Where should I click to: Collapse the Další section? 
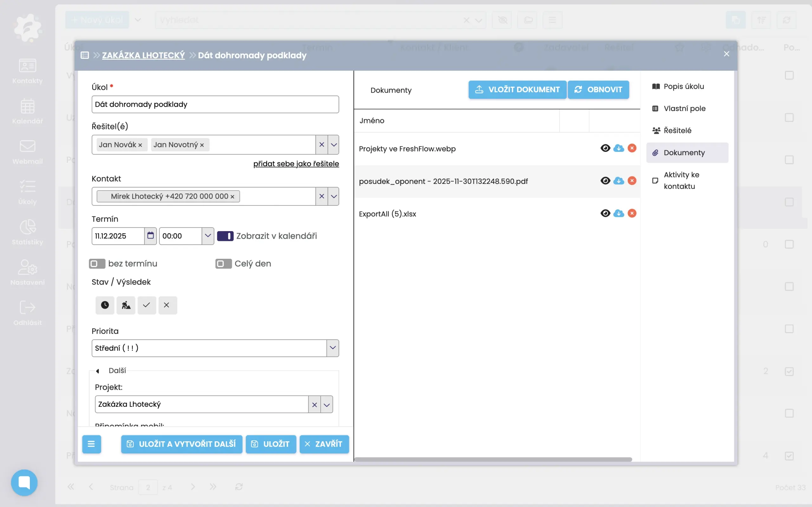[x=98, y=371]
